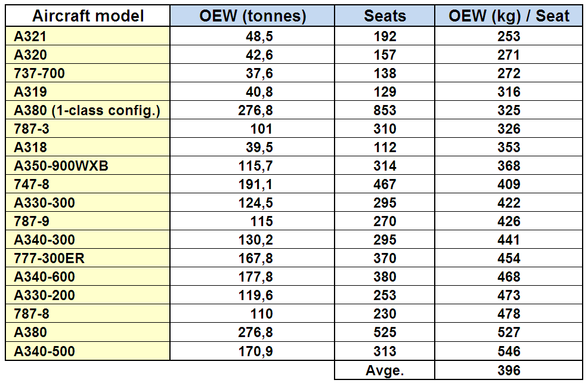The image size is (588, 386).
Task: Click the 853 seats cell
Action: (385, 110)
